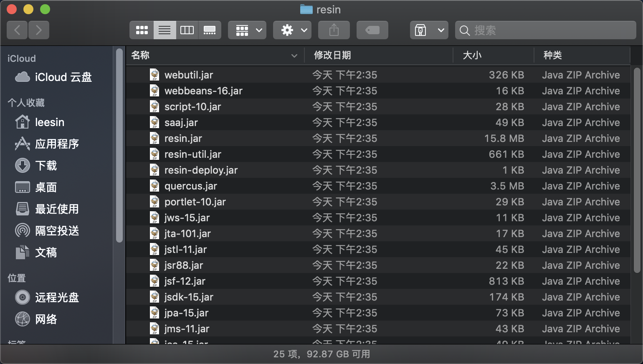Click the status bar item count text
Screen dimensions: 643x364
321,354
